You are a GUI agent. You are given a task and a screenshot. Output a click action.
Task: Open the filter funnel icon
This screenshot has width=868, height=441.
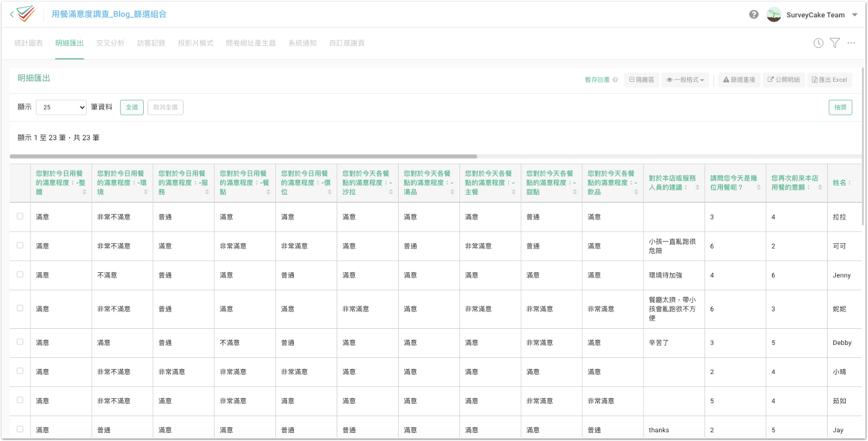click(x=835, y=43)
